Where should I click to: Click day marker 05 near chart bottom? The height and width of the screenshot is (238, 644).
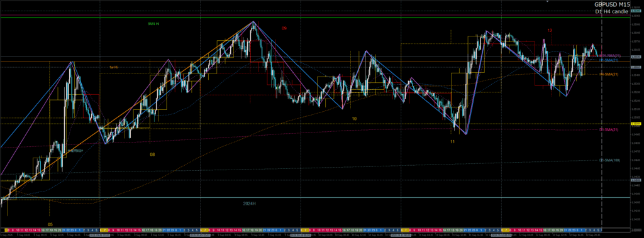click(50, 224)
